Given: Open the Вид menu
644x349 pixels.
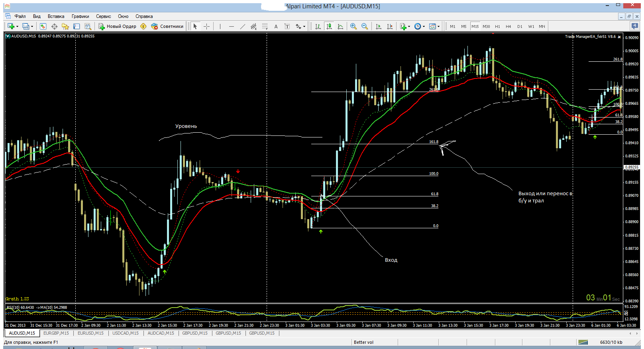Looking at the screenshot, I should [37, 16].
